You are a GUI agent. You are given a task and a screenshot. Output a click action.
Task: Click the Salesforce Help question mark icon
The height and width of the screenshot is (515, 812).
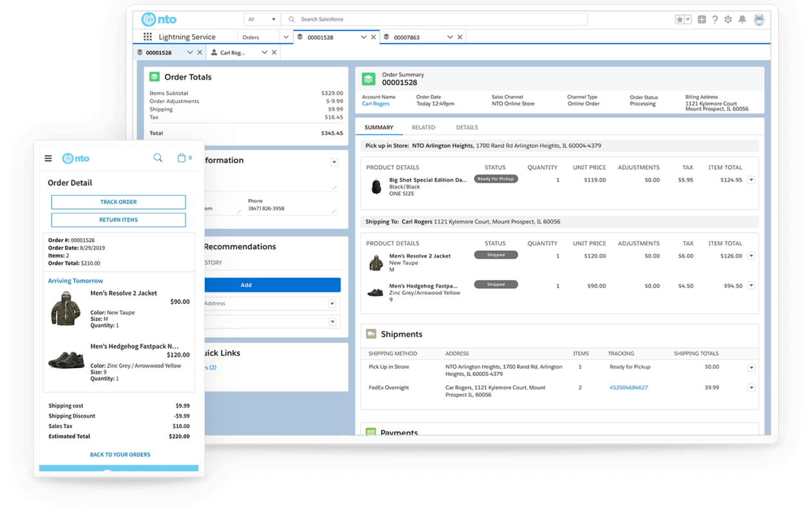(715, 19)
